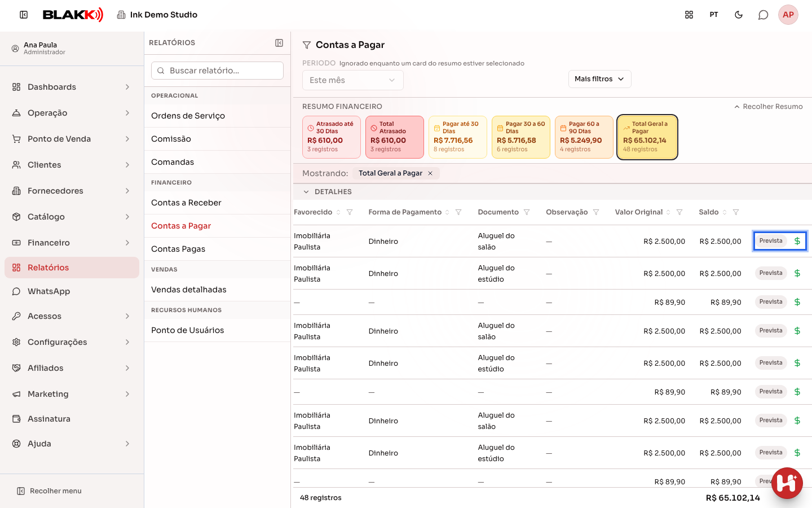
Task: Sort the Valor Original column
Action: (668, 212)
